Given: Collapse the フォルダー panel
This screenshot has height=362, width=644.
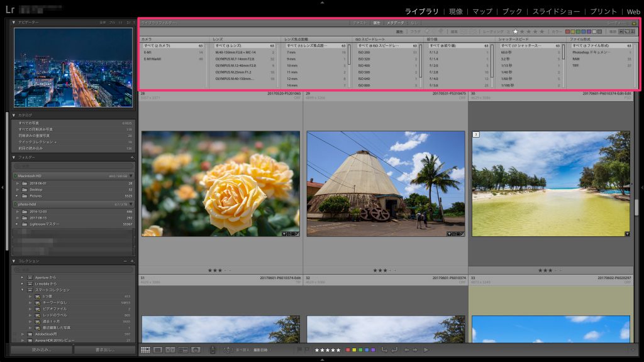Looking at the screenshot, I should (x=14, y=157).
